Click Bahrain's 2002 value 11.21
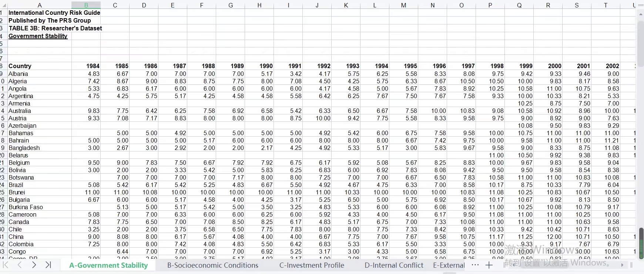Screen dimensions: 644x274 click(x=606, y=140)
